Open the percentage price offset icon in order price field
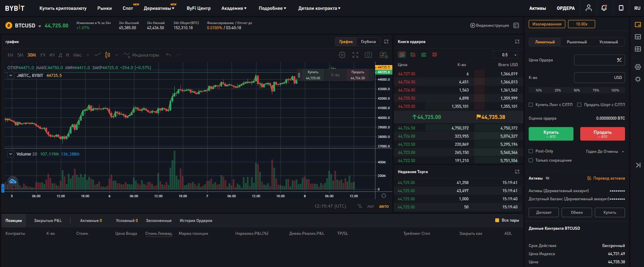The width and height of the screenshot is (644, 267). click(x=619, y=60)
